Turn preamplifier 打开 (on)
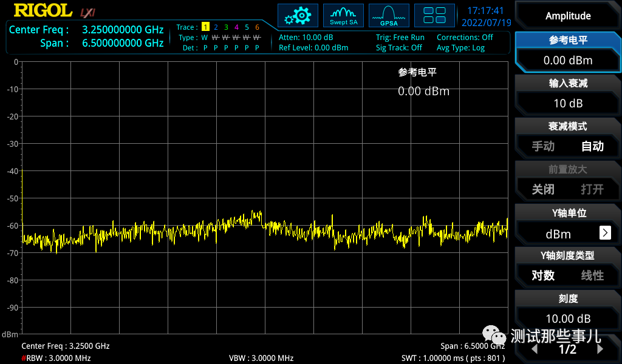This screenshot has width=622, height=364. click(592, 189)
